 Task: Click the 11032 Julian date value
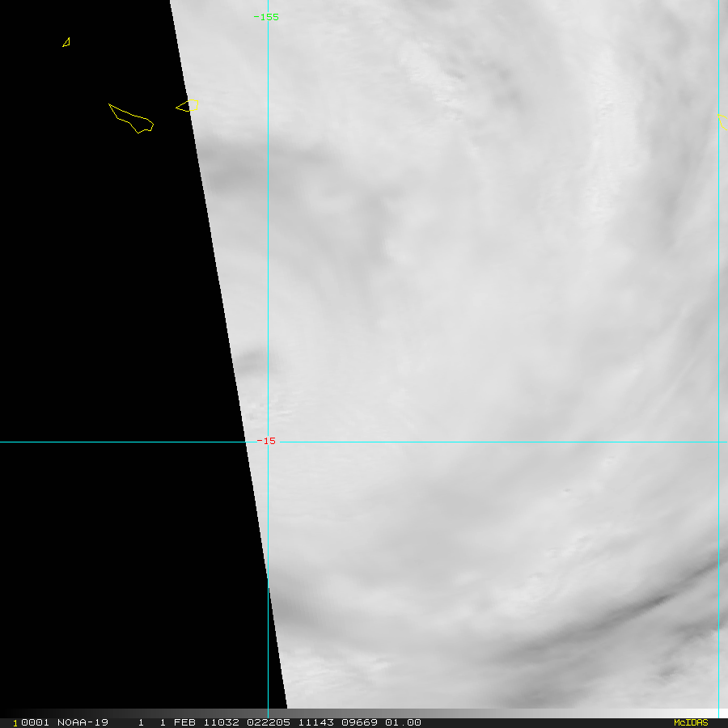pyautogui.click(x=216, y=722)
